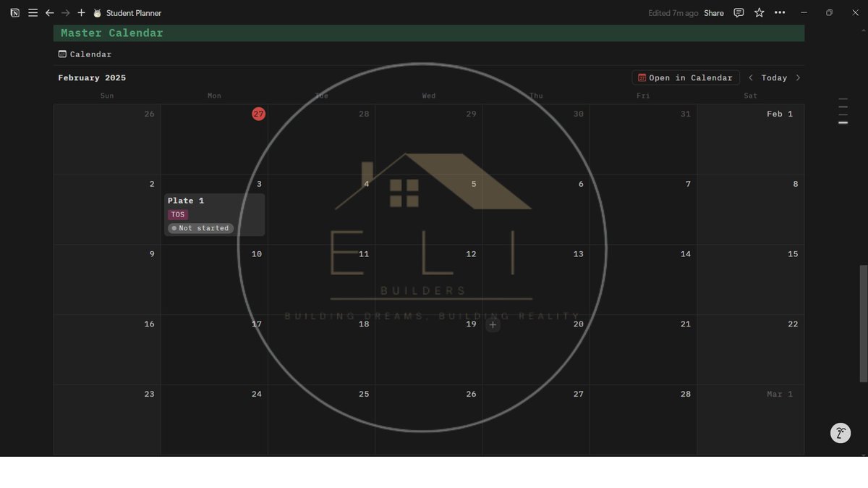Select the February 8 date cell

click(x=751, y=209)
